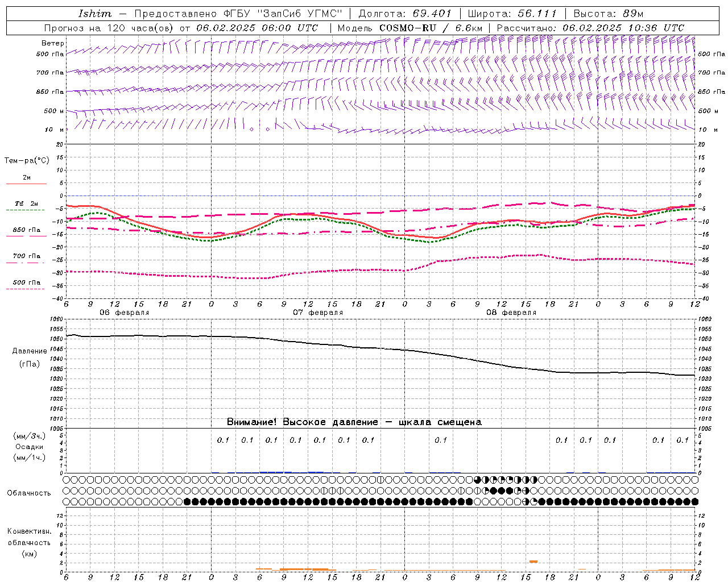Click the -40 tick on left temperature axis
The image size is (728, 582).
(x=59, y=298)
